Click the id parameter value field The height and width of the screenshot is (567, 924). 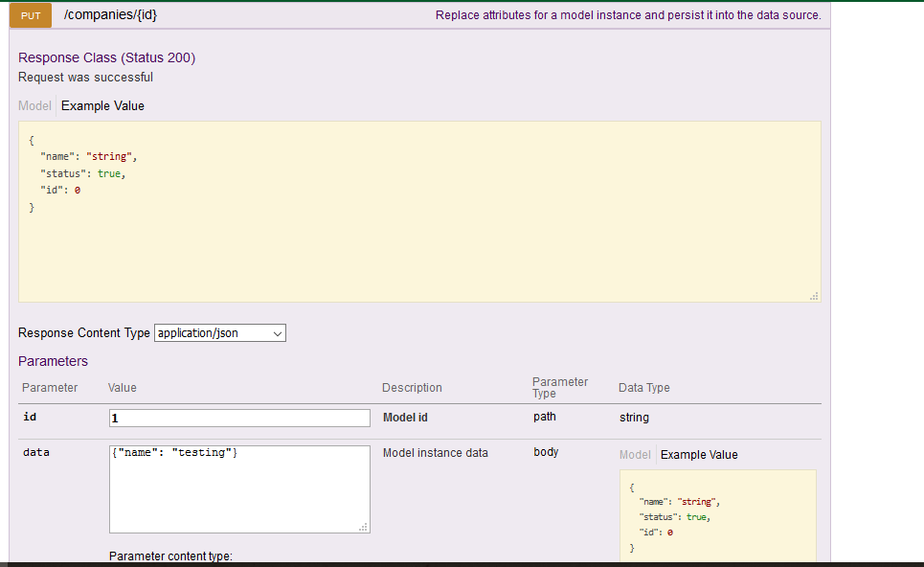(239, 418)
